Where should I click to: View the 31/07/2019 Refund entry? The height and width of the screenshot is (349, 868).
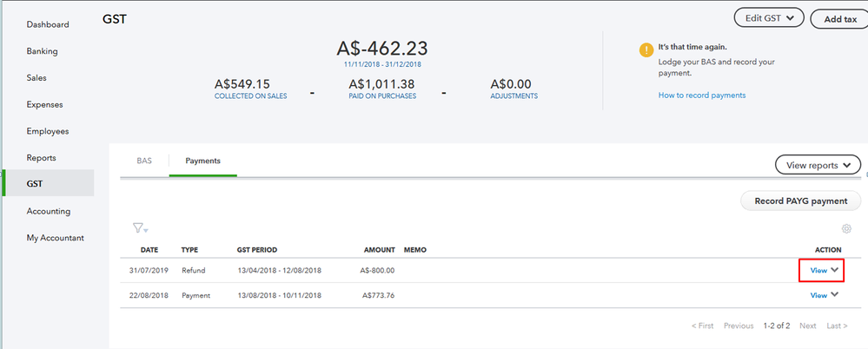(818, 270)
